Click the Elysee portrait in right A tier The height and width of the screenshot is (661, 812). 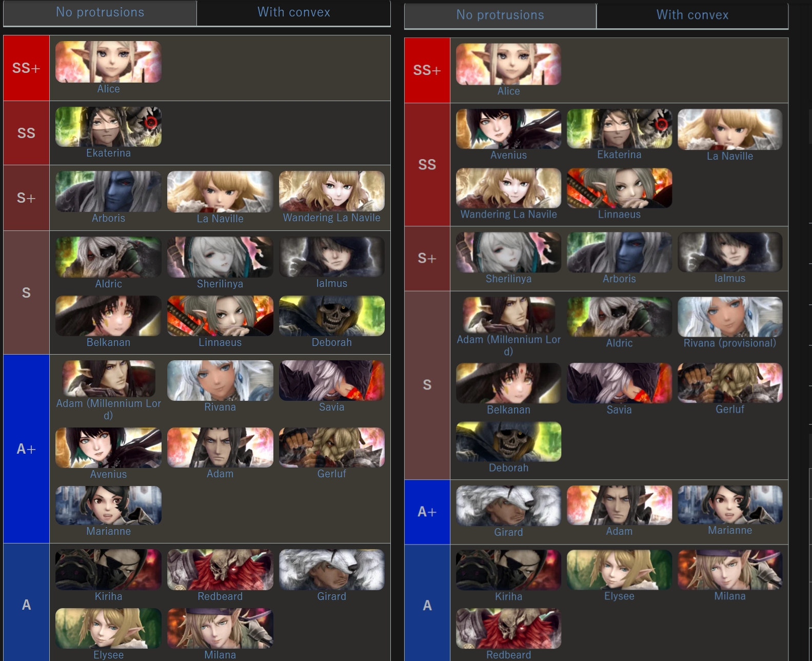coord(619,570)
